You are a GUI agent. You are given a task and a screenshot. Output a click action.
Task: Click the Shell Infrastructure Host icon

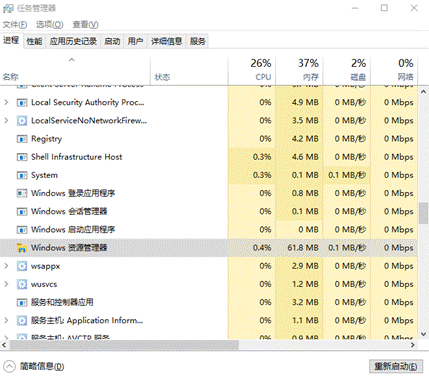(x=22, y=157)
